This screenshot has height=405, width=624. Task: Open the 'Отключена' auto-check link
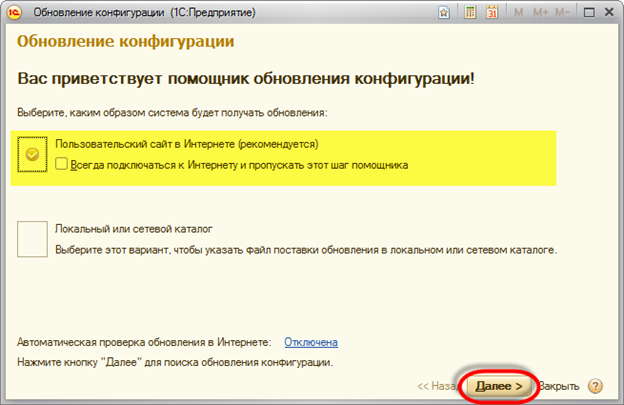(x=311, y=342)
